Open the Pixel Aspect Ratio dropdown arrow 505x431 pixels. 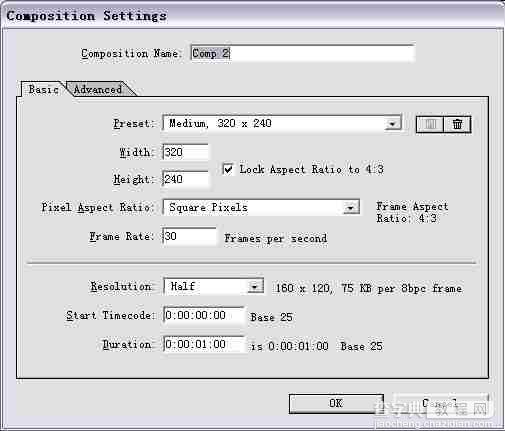350,208
